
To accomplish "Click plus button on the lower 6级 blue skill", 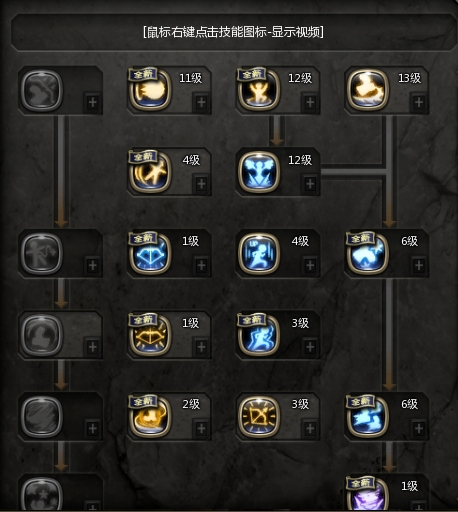I will pos(419,428).
